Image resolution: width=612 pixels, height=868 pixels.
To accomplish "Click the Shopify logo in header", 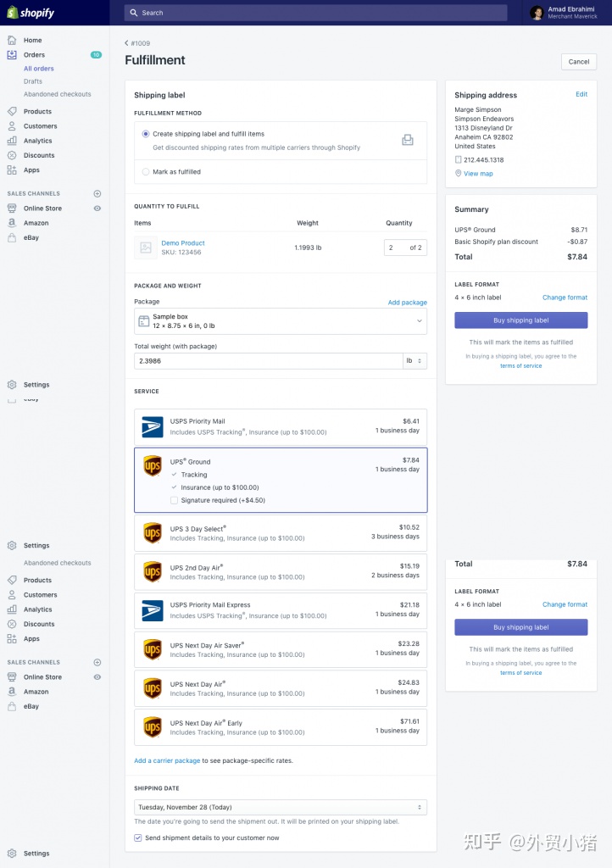I will (31, 13).
